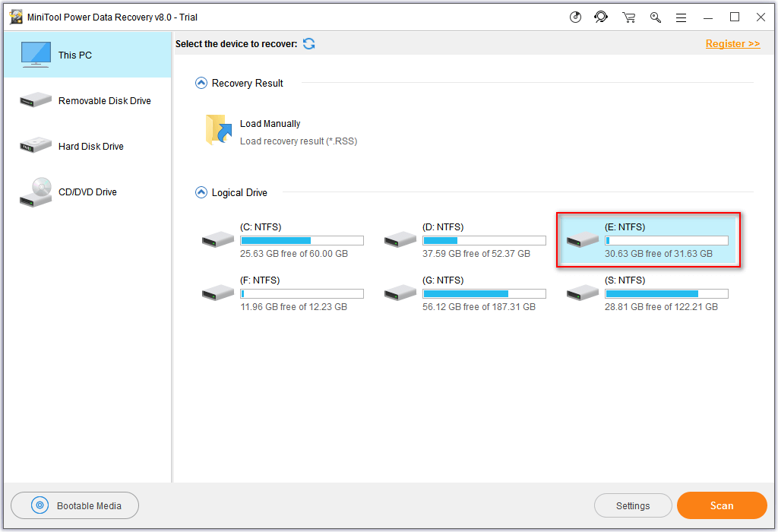This screenshot has height=532, width=778.
Task: Collapse the Recovery Result section
Action: coord(201,83)
